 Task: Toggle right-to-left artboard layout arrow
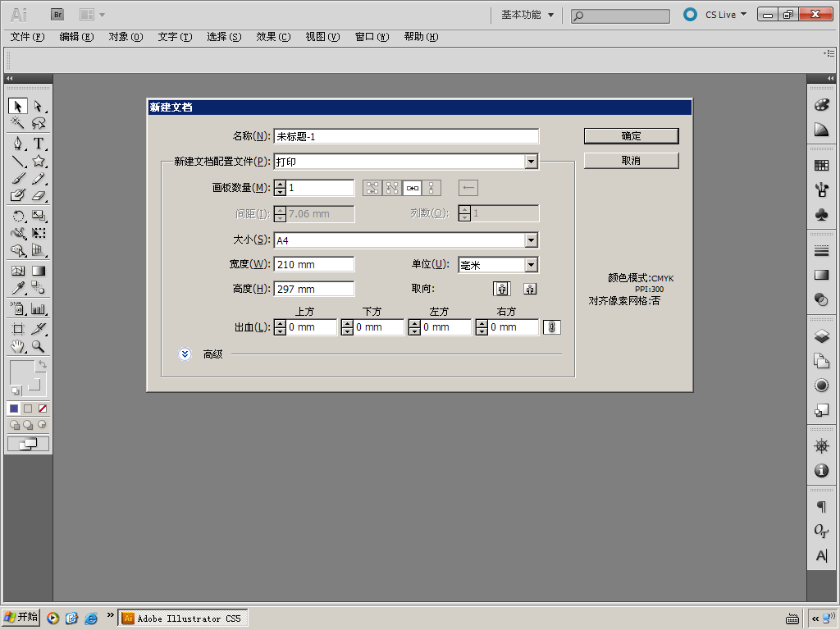468,188
